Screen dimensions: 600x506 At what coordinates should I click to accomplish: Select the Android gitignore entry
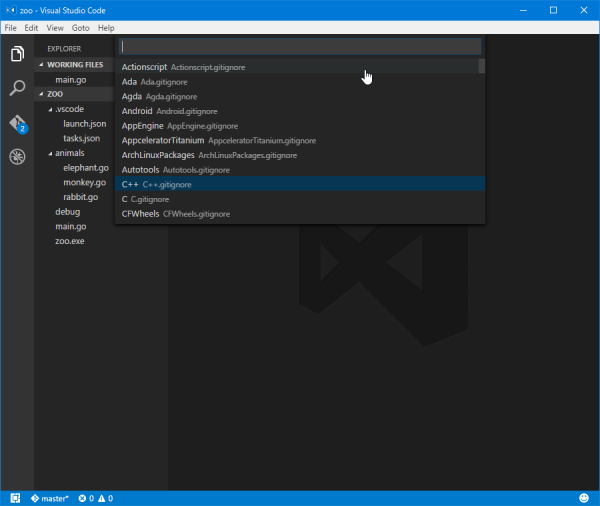[x=300, y=111]
